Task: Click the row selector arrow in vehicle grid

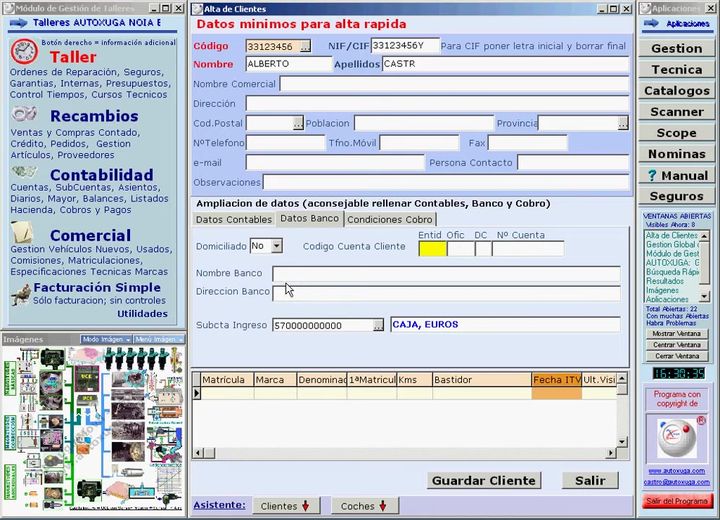Action: tap(197, 393)
